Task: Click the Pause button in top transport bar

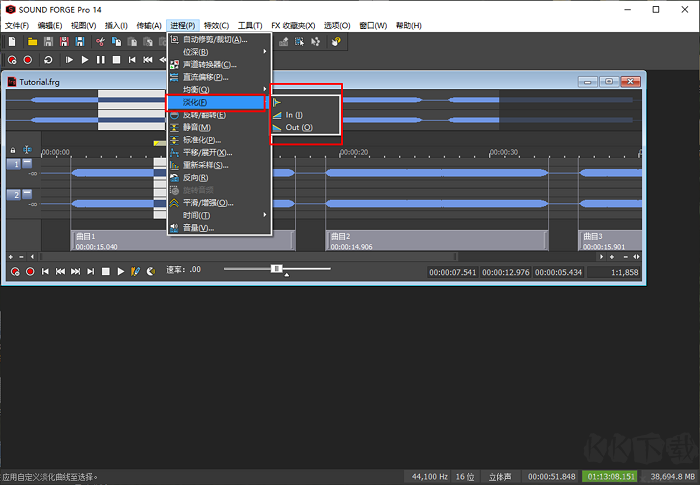Action: (x=101, y=60)
